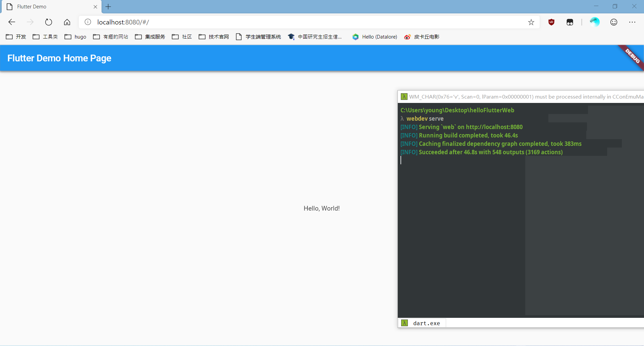Click Caching finalized dependency graph line
Viewport: 644px width, 346px height.
[491, 144]
